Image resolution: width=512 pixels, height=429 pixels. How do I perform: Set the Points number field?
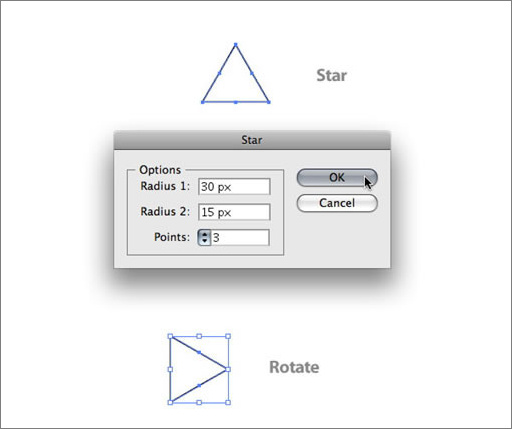click(x=240, y=238)
